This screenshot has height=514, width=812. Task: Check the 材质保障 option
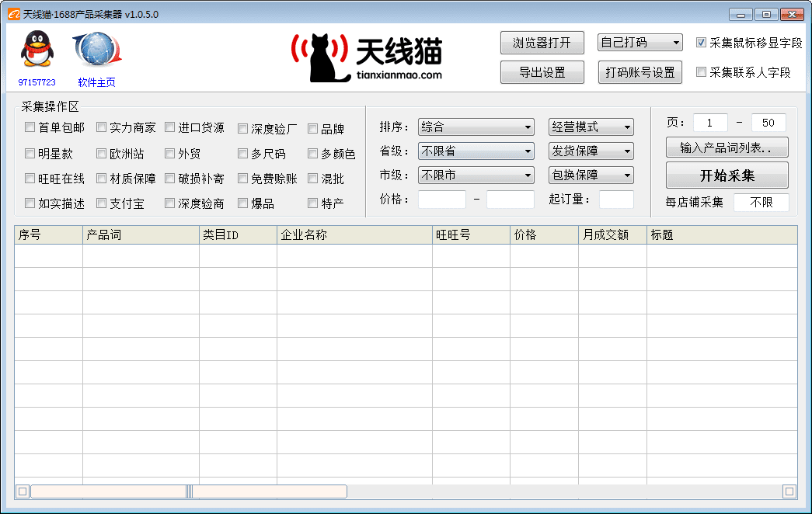click(102, 179)
